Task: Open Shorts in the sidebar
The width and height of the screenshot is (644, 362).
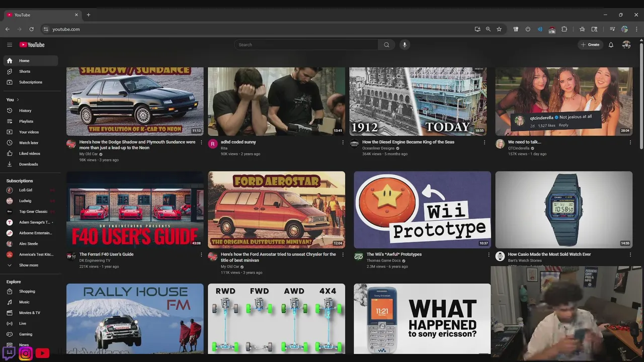Action: (30, 71)
